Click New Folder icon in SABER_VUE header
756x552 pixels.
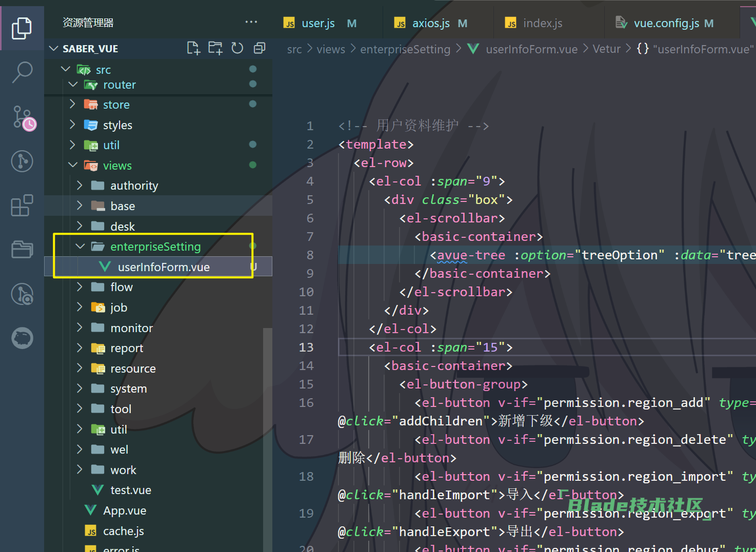[215, 49]
